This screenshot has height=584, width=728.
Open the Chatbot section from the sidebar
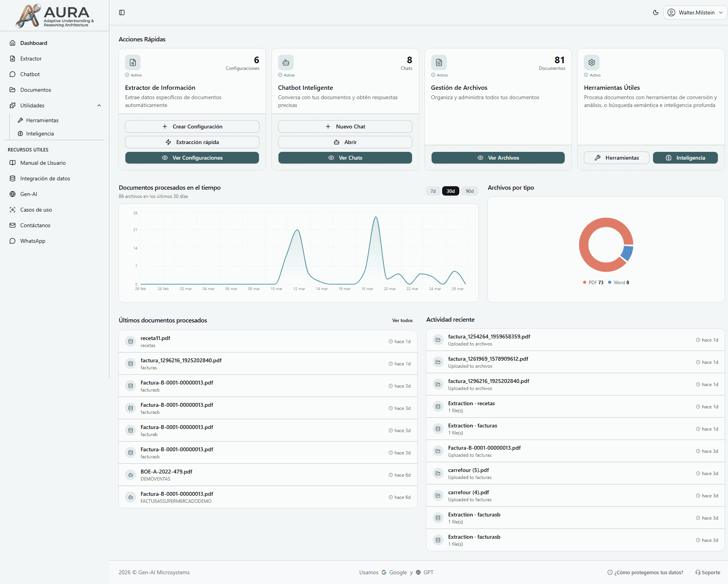[30, 74]
